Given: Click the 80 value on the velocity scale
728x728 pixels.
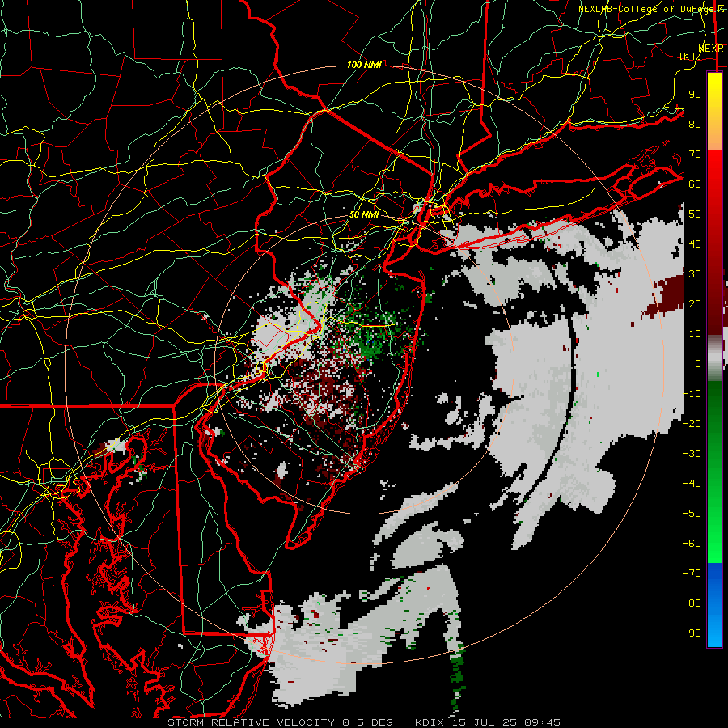Looking at the screenshot, I should 695,124.
